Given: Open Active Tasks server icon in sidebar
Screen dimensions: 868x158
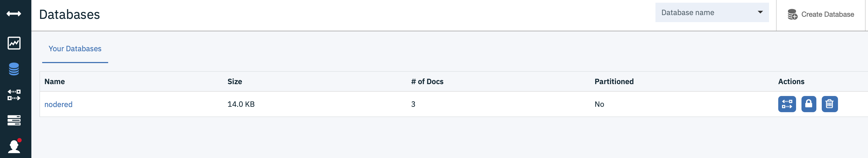Looking at the screenshot, I should [x=14, y=120].
